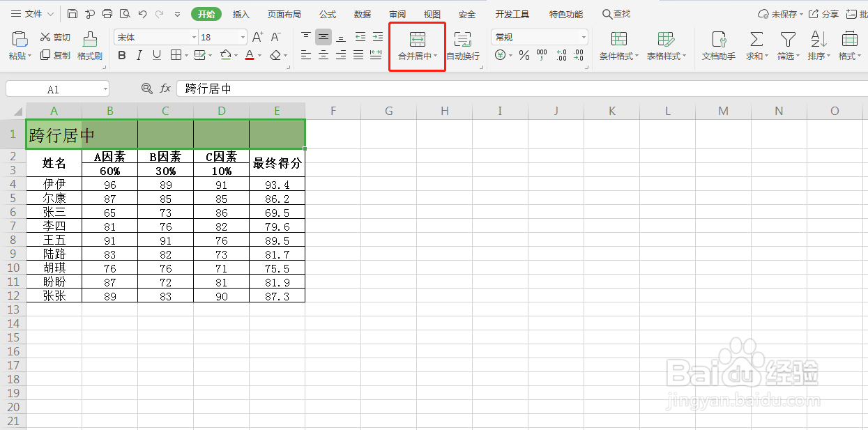Open Print Preview icon
This screenshot has height=430, width=868.
(x=125, y=14)
